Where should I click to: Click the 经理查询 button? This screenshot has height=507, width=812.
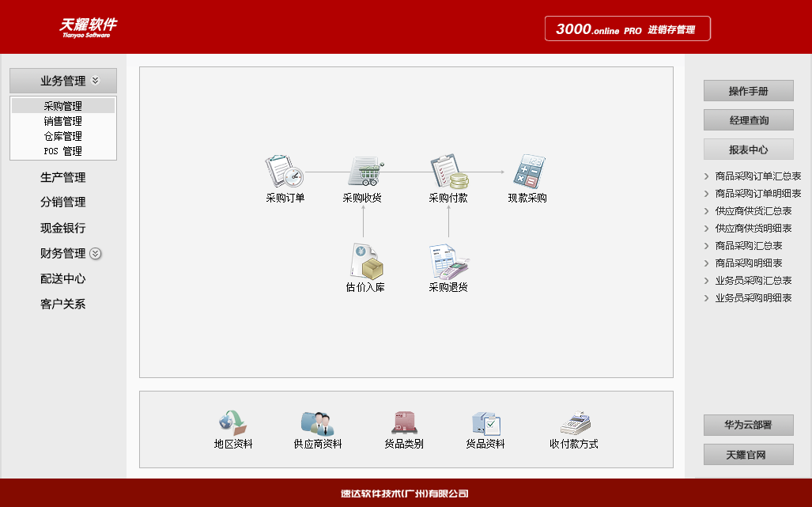tap(748, 120)
